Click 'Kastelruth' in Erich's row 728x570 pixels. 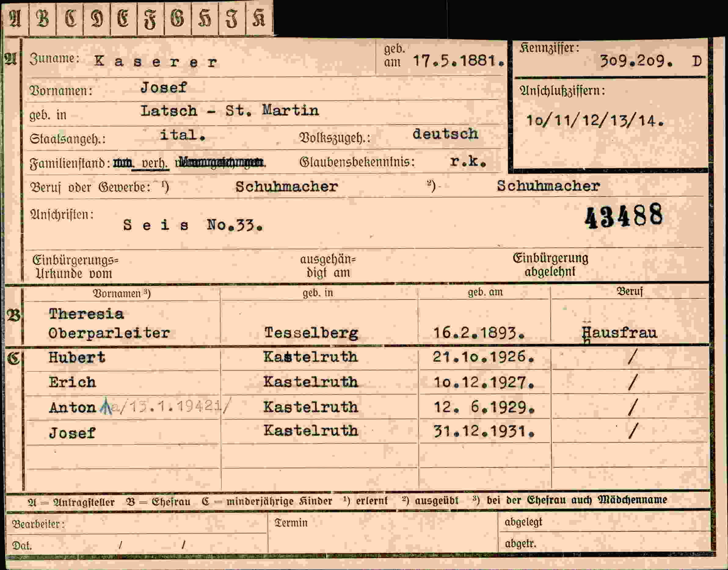[310, 382]
